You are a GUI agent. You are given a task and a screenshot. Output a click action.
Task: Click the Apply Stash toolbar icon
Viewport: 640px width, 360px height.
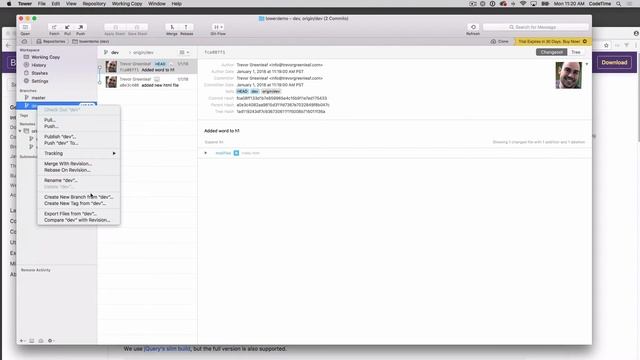pos(115,27)
